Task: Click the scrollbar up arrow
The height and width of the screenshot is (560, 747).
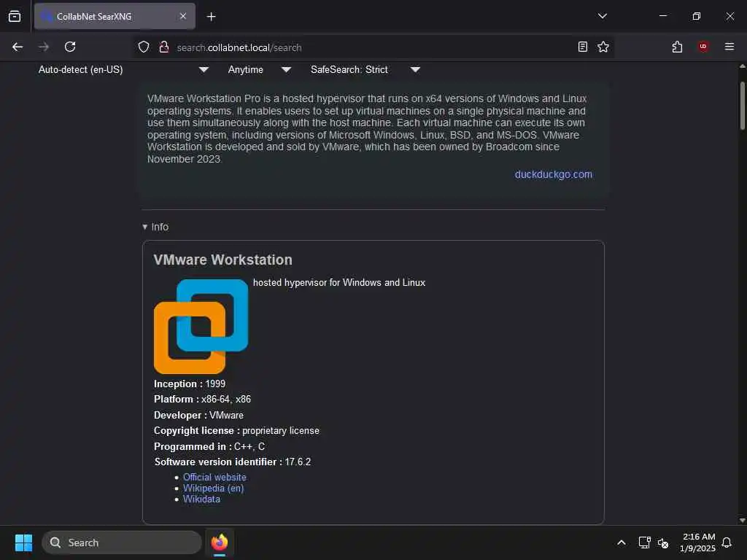Action: point(742,66)
